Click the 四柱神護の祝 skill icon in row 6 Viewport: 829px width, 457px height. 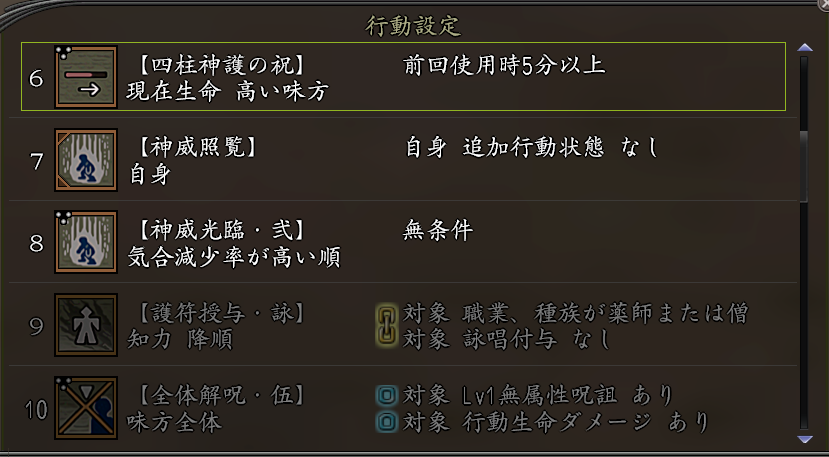pos(85,77)
